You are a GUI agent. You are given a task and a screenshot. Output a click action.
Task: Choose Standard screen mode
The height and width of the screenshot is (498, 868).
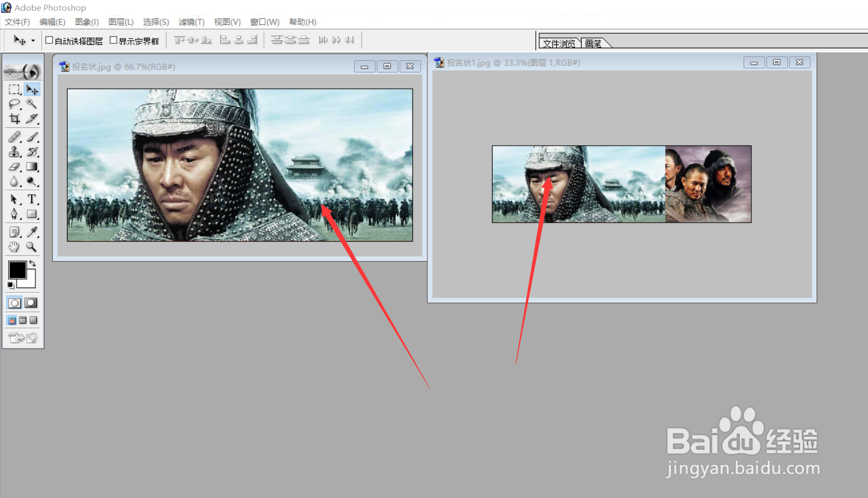(x=12, y=320)
